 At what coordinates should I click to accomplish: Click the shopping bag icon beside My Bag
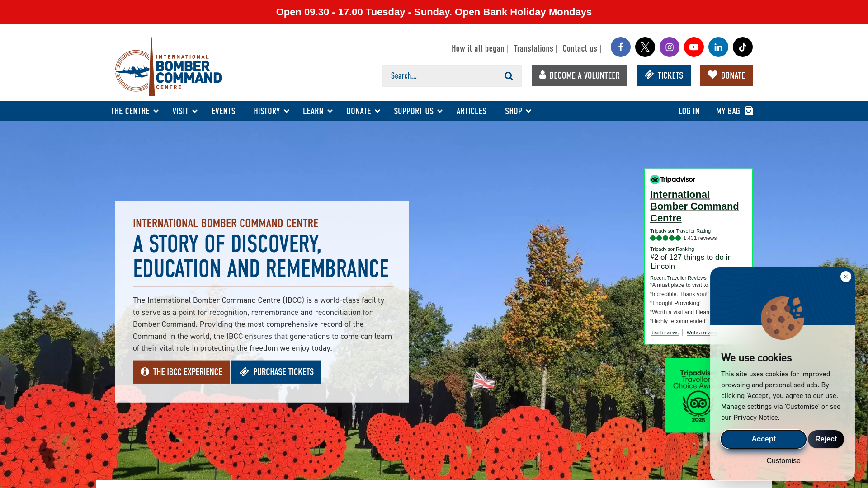749,111
